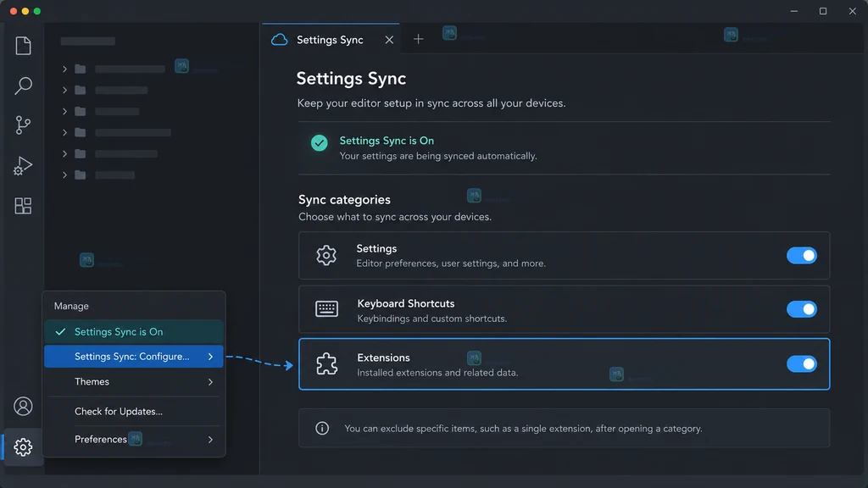Viewport: 868px width, 488px height.
Task: Click 'Editor preferences, user settings, and more.' text
Action: 451,263
